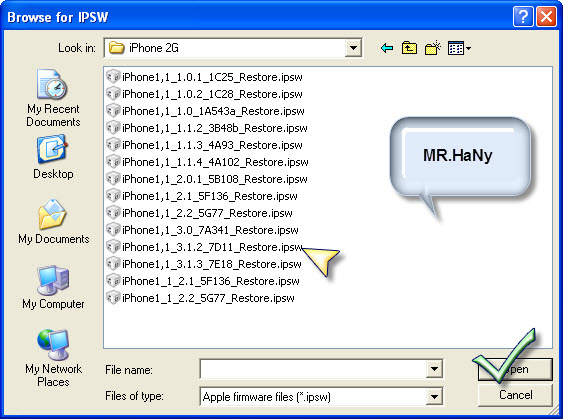Click the Open button
This screenshot has height=419, width=563.
(515, 369)
